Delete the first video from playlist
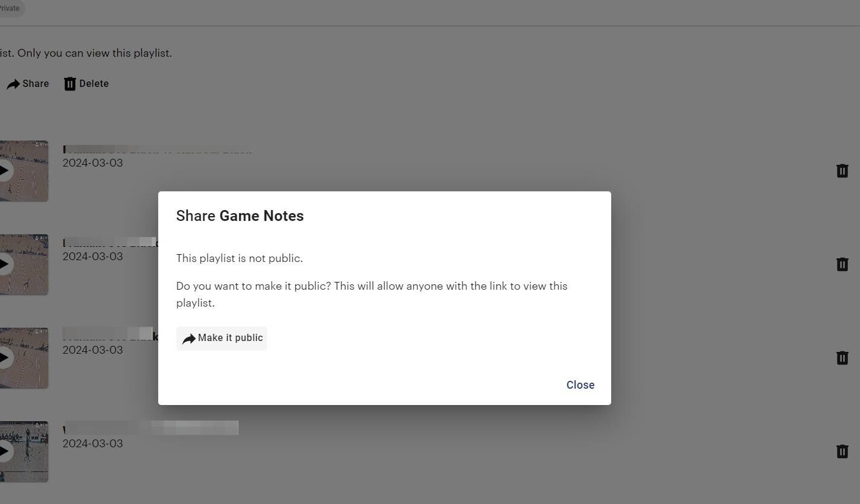The image size is (860, 504). click(842, 171)
